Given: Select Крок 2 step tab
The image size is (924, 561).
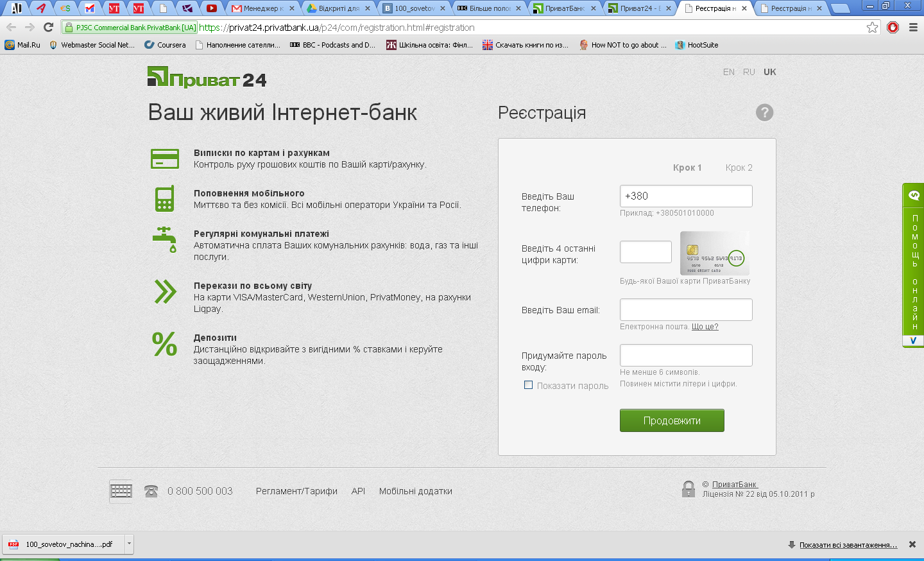Looking at the screenshot, I should [739, 168].
